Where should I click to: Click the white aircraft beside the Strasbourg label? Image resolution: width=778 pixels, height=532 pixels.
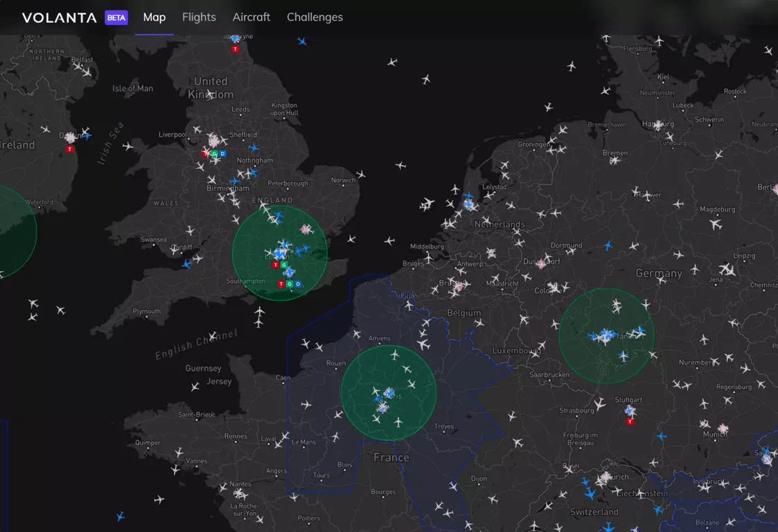click(600, 404)
